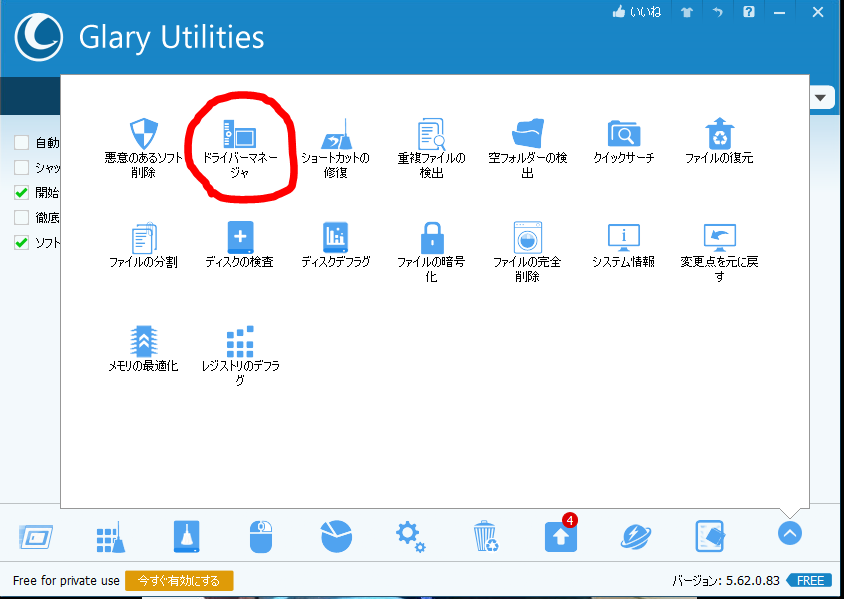844x599 pixels.
Task: Click the FREE edition badge
Action: [807, 581]
